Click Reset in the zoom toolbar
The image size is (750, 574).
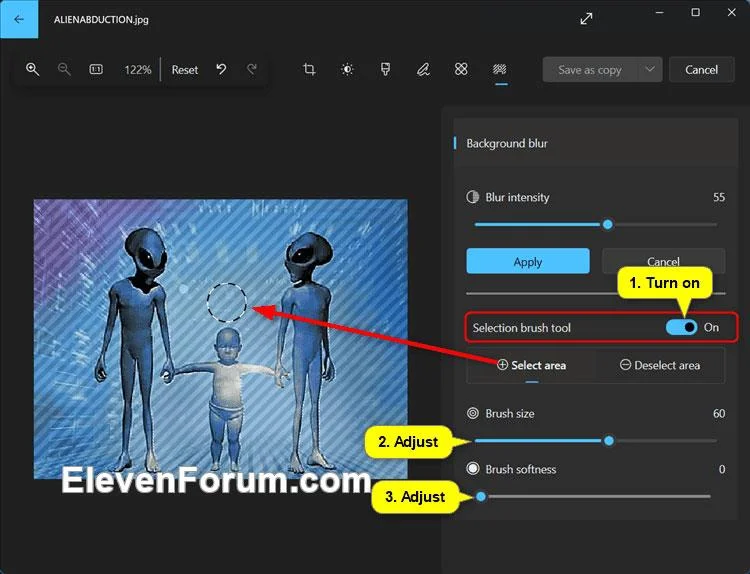(185, 70)
